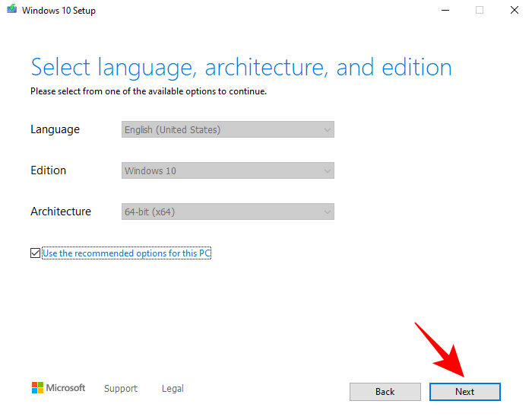The image size is (532, 420).
Task: Click the "Edition" field label
Action: (x=49, y=171)
